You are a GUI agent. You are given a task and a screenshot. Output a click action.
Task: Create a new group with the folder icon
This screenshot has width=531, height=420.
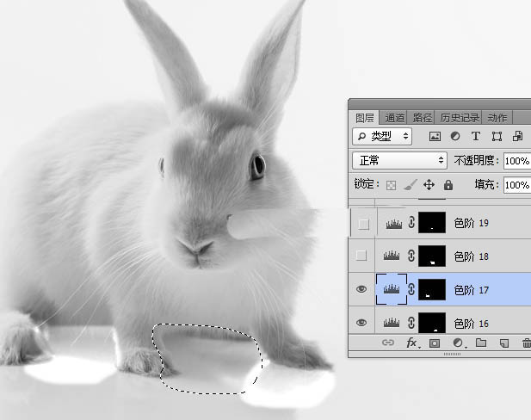(480, 343)
